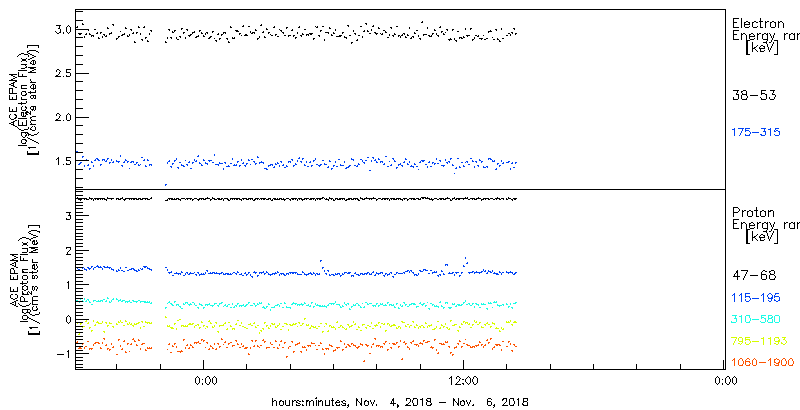
Task: Click the 12:00 time axis label
Action: click(463, 380)
